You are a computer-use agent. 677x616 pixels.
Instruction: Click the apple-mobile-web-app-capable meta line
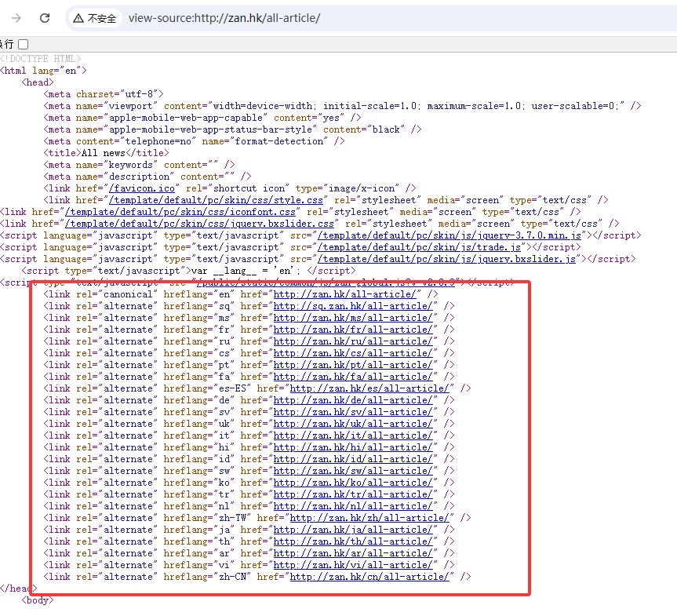(x=202, y=118)
